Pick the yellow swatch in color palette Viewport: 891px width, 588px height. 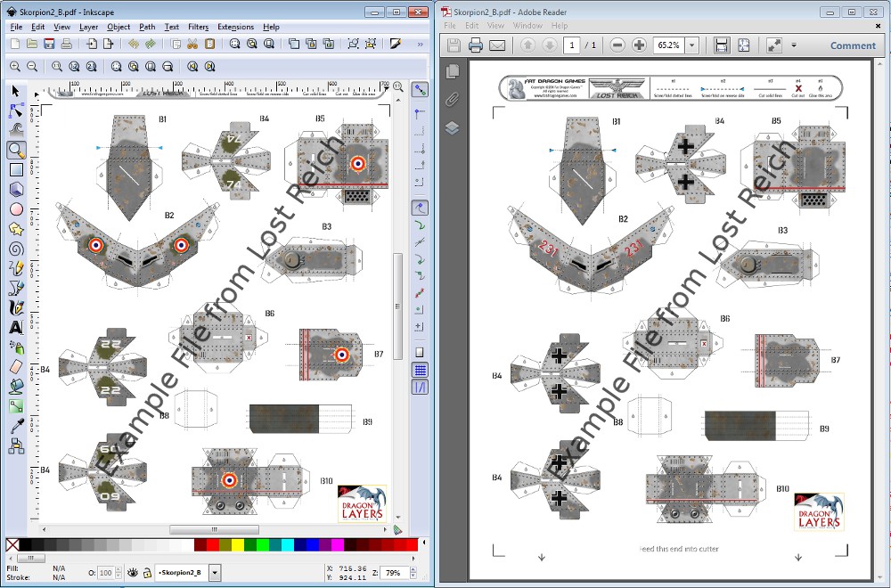click(237, 544)
